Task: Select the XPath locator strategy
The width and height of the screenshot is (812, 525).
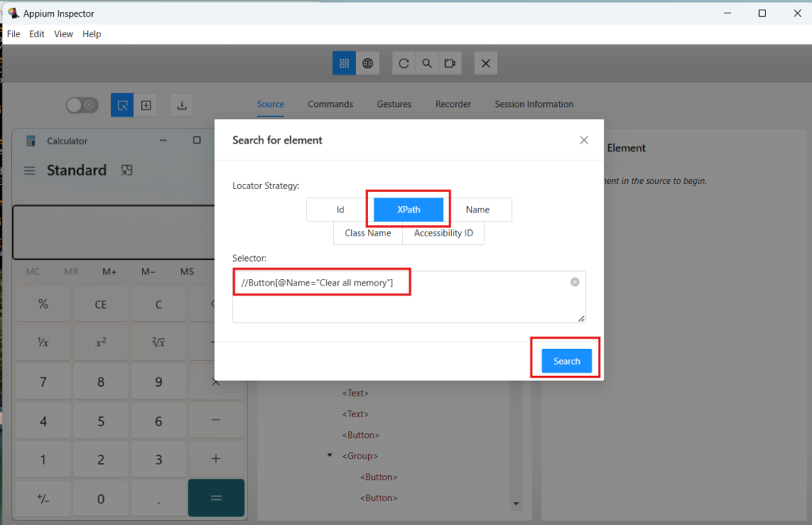Action: (408, 209)
